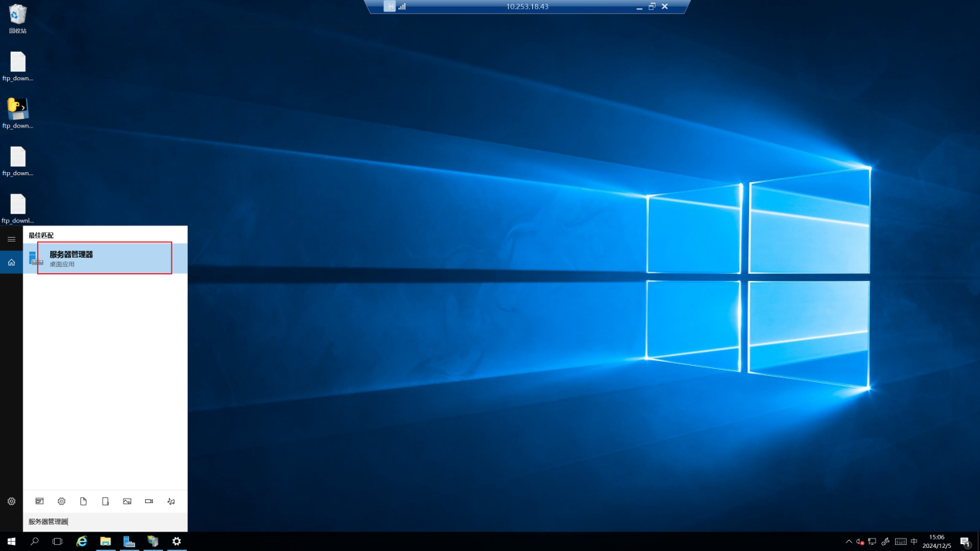Open the Action Center notifications icon
The image size is (980, 551).
click(965, 542)
